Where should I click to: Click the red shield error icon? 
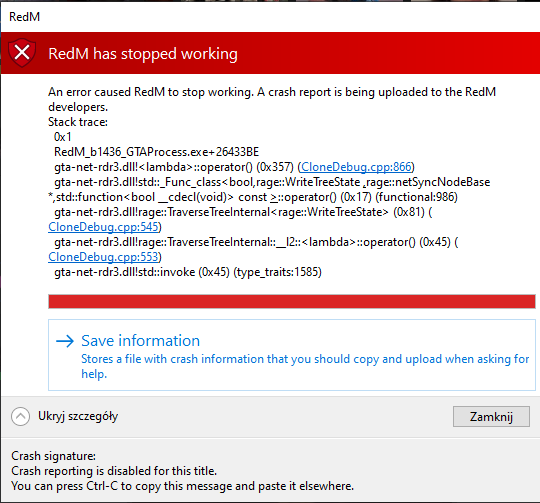click(22, 53)
